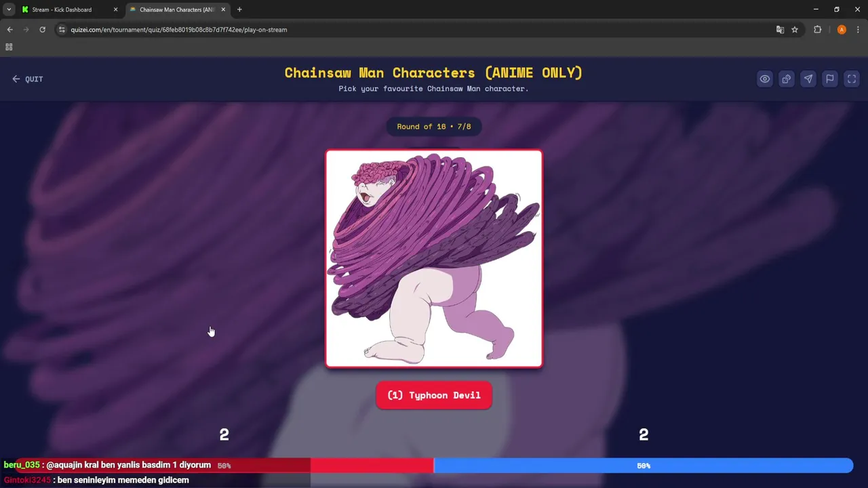Click the red 50% vote bar
Viewport: 868px width, 488px height.
224,466
